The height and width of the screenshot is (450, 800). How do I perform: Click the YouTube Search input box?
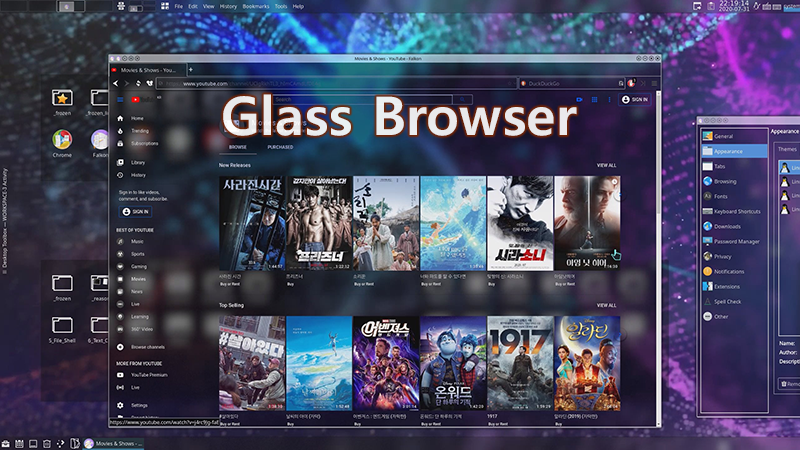[363, 99]
